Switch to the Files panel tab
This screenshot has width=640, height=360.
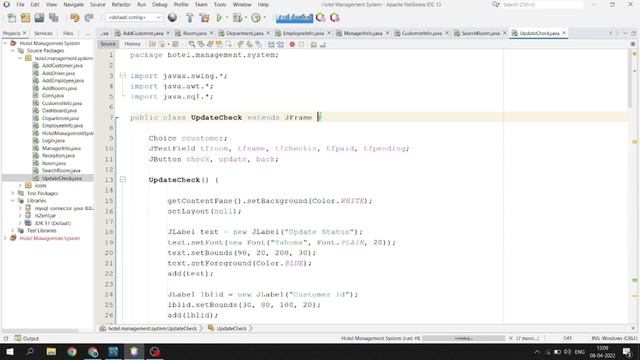pyautogui.click(x=68, y=33)
